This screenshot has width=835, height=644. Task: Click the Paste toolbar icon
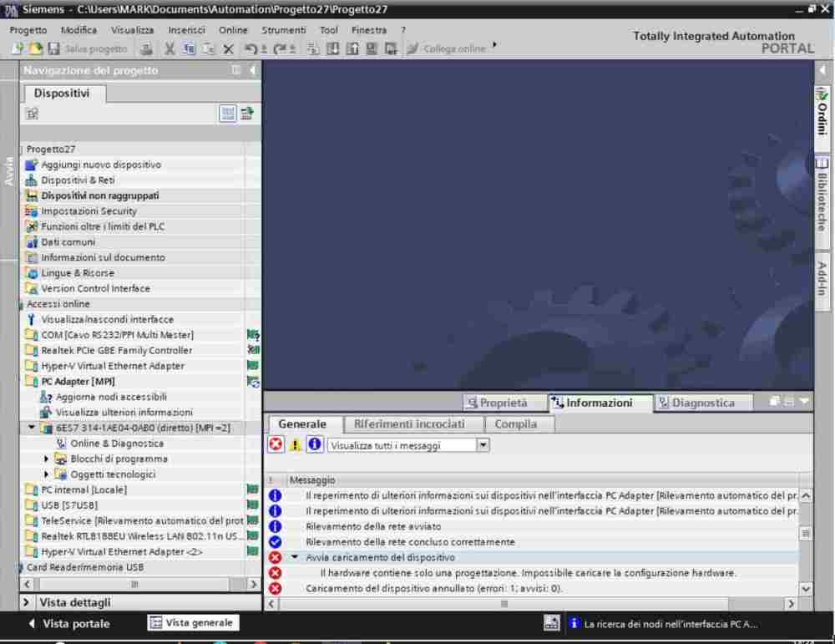(208, 49)
